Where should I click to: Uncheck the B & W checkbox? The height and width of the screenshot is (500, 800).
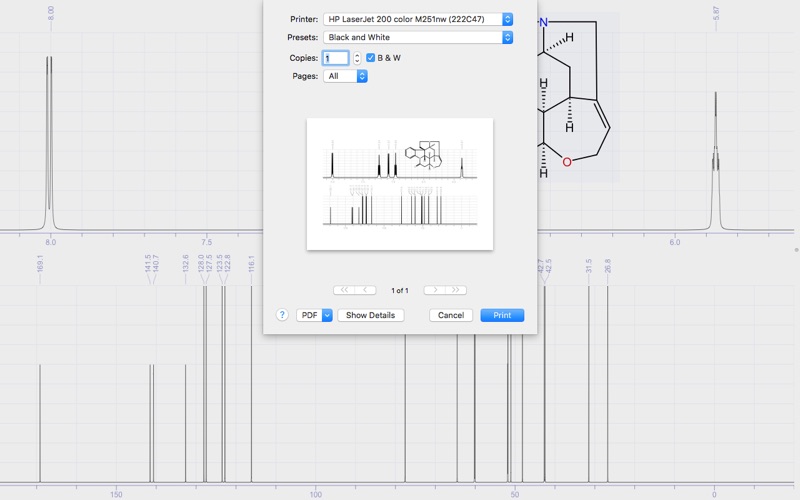(x=371, y=58)
